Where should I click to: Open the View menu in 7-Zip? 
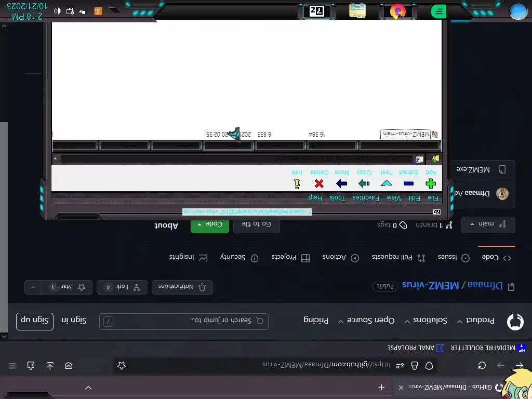[394, 198]
